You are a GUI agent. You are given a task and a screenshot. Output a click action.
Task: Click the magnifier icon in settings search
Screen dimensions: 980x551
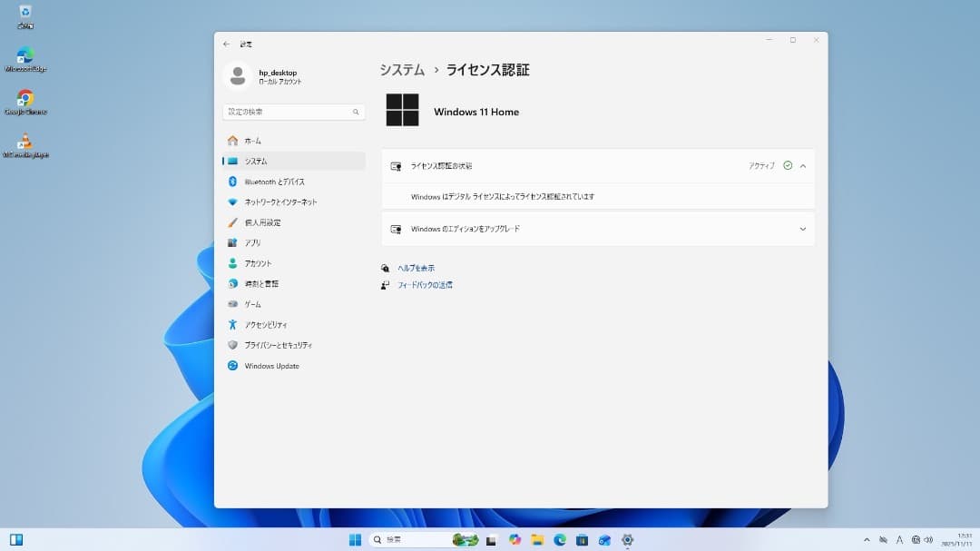356,112
